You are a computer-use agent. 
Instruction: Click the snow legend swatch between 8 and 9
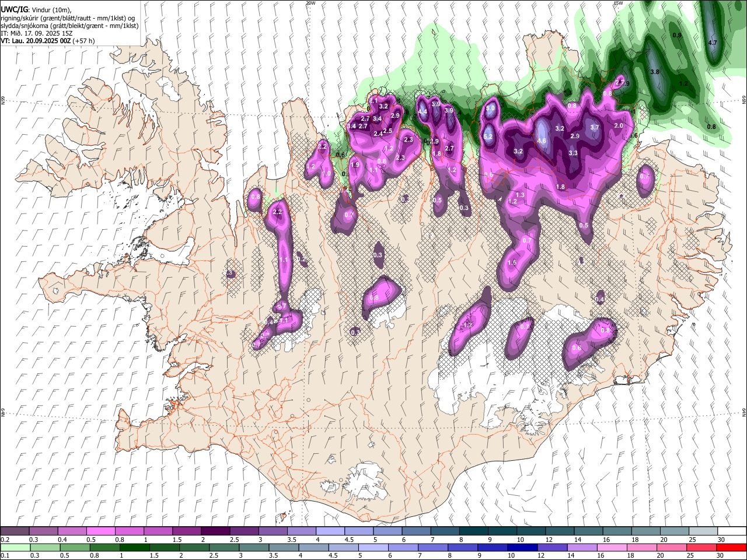click(473, 531)
